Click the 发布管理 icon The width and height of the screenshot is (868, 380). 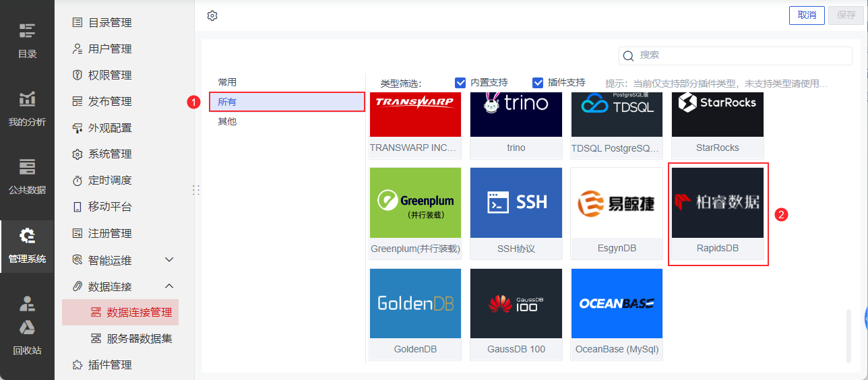coord(77,101)
